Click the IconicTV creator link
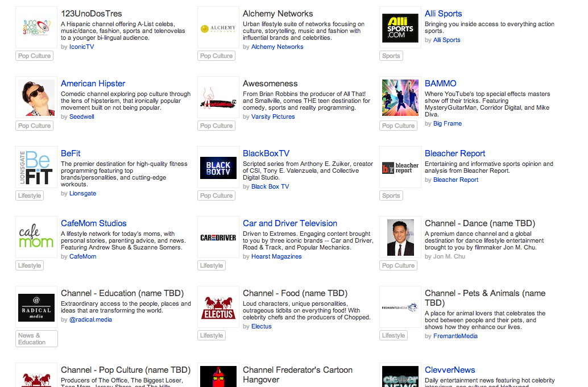The width and height of the screenshot is (588, 387). pos(82,47)
